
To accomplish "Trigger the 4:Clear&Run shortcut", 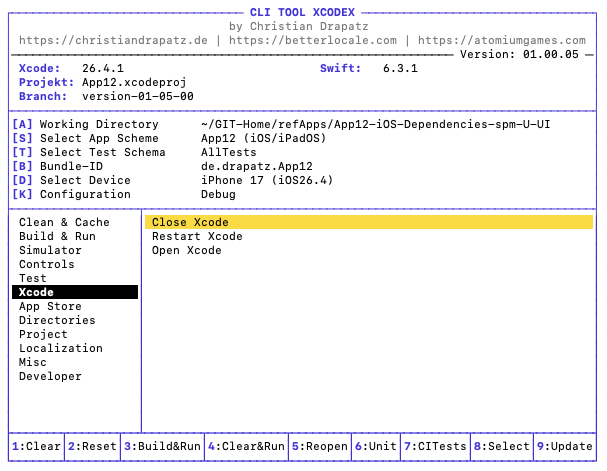I will point(247,446).
